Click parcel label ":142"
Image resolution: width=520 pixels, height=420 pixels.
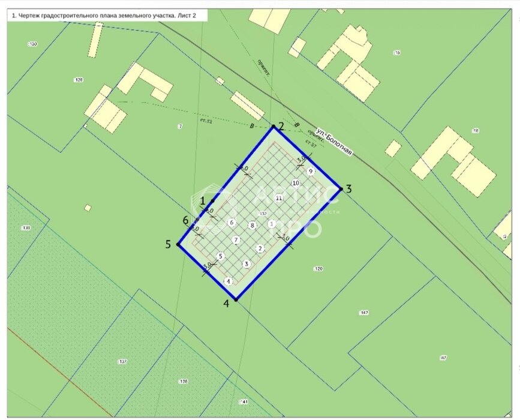coord(364,313)
